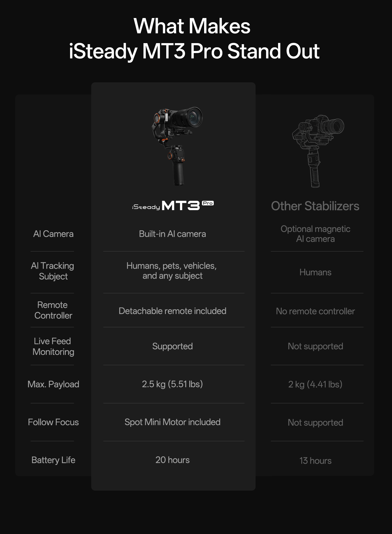The width and height of the screenshot is (392, 534).
Task: Click the "Other Stabilizers" column heading
Action: tap(315, 206)
